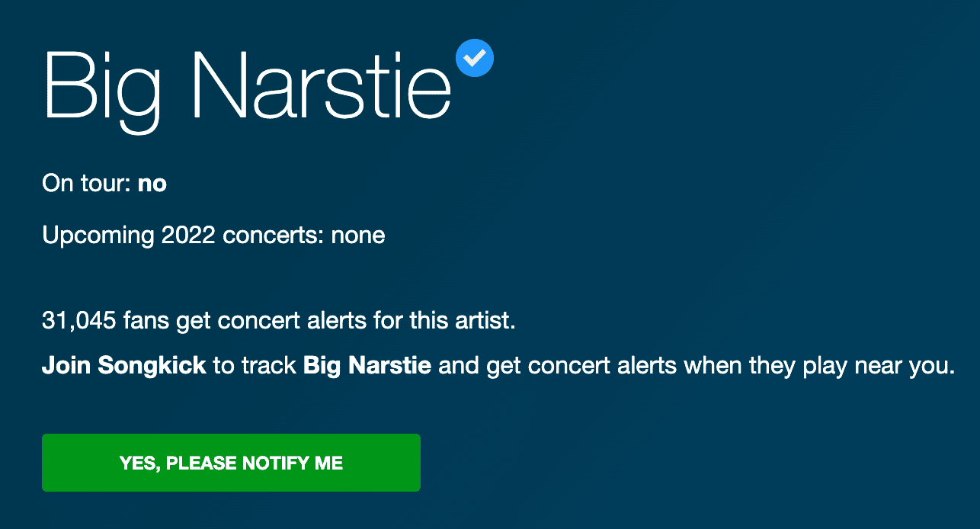The width and height of the screenshot is (980, 529).
Task: Click the Upcoming 2022 concerts line
Action: pyautogui.click(x=213, y=236)
